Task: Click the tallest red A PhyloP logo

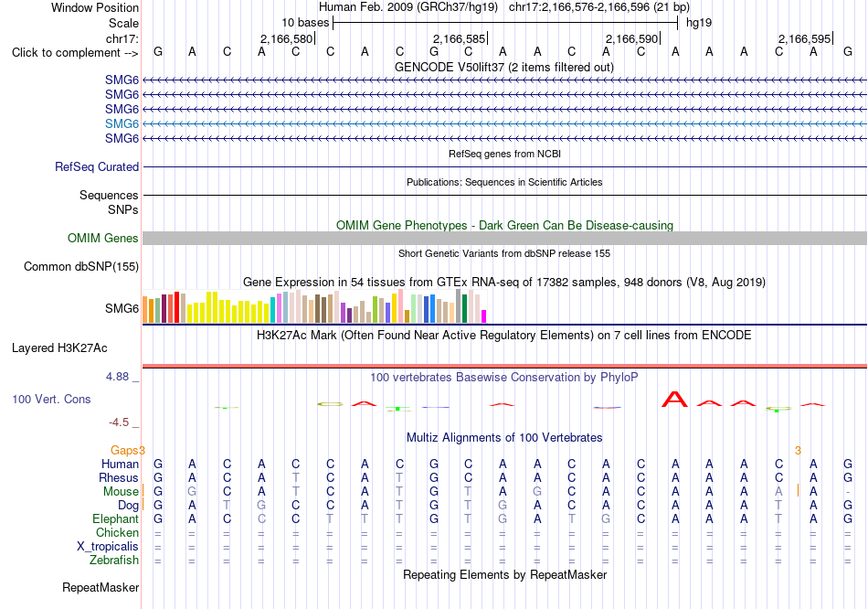Action: pos(675,399)
